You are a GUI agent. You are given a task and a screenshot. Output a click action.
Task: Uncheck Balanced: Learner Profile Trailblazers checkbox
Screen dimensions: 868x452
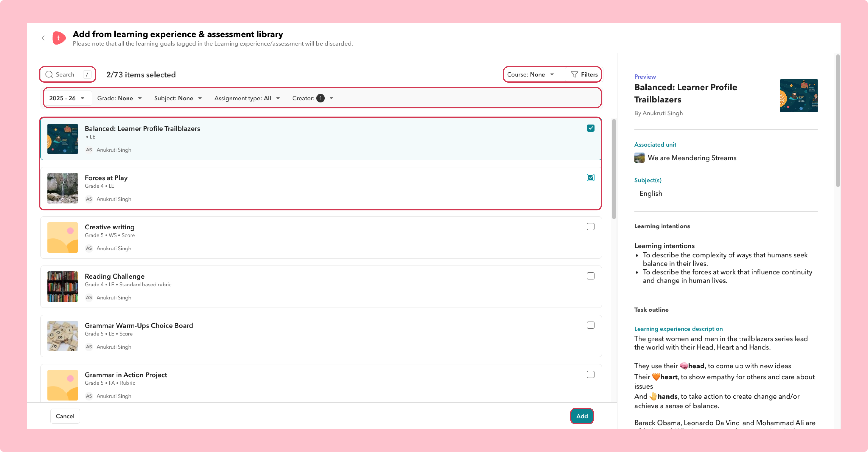tap(590, 128)
